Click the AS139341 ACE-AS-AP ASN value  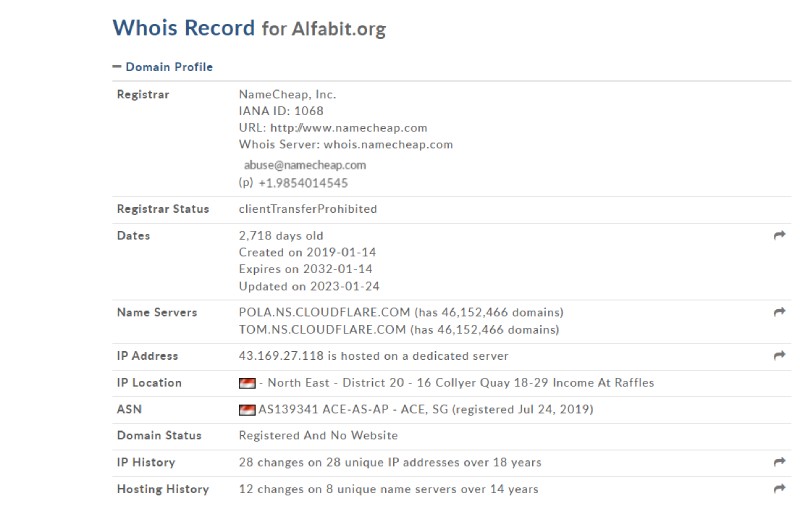pos(323,409)
